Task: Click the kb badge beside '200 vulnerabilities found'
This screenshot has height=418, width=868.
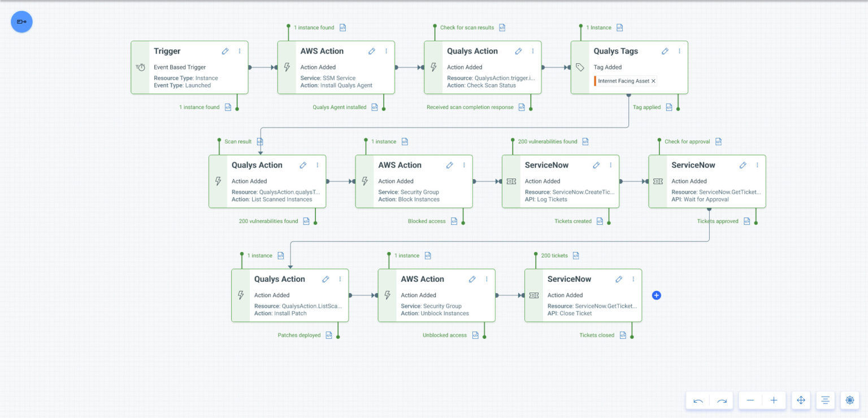Action: point(585,141)
